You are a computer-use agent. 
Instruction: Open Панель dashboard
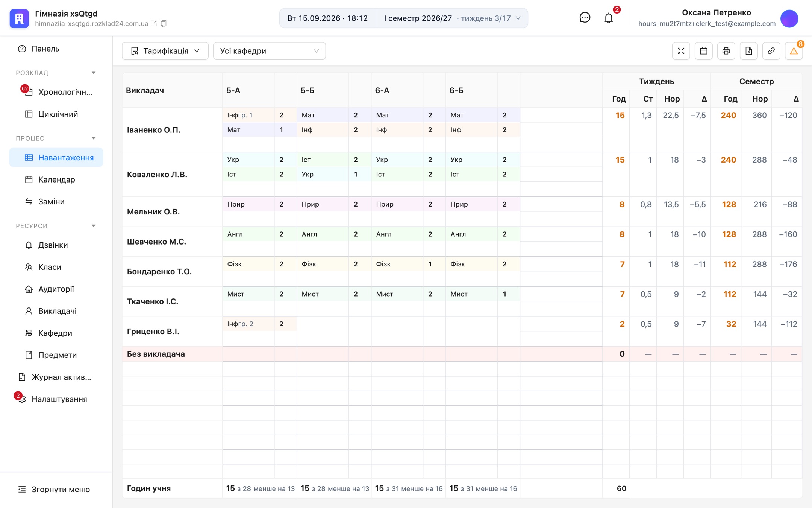click(56, 49)
